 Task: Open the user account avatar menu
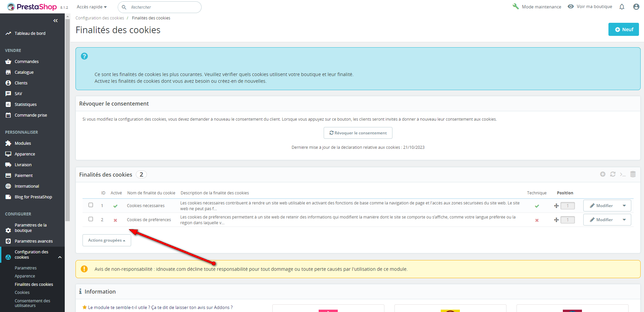click(636, 7)
